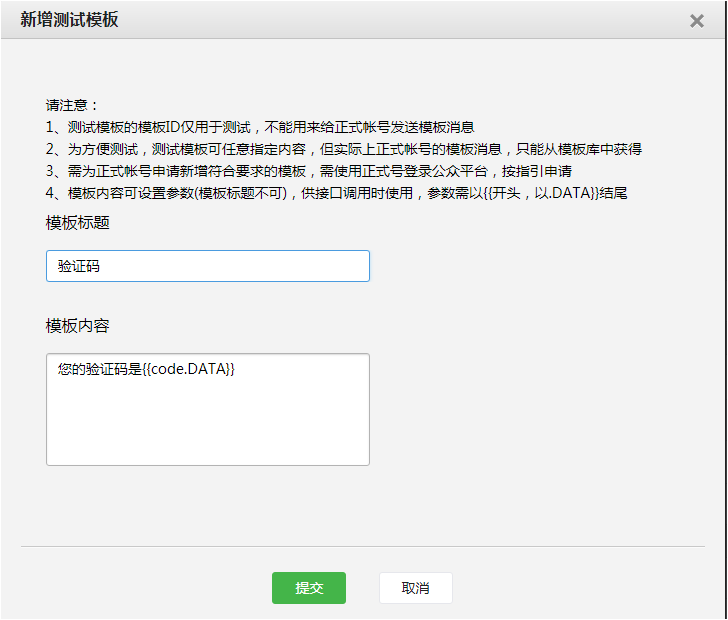Click the 请注意： heading text
This screenshot has height=620, width=728.
72,105
